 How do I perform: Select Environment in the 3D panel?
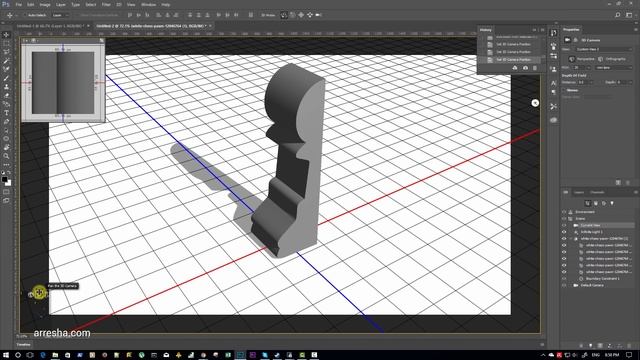click(585, 212)
